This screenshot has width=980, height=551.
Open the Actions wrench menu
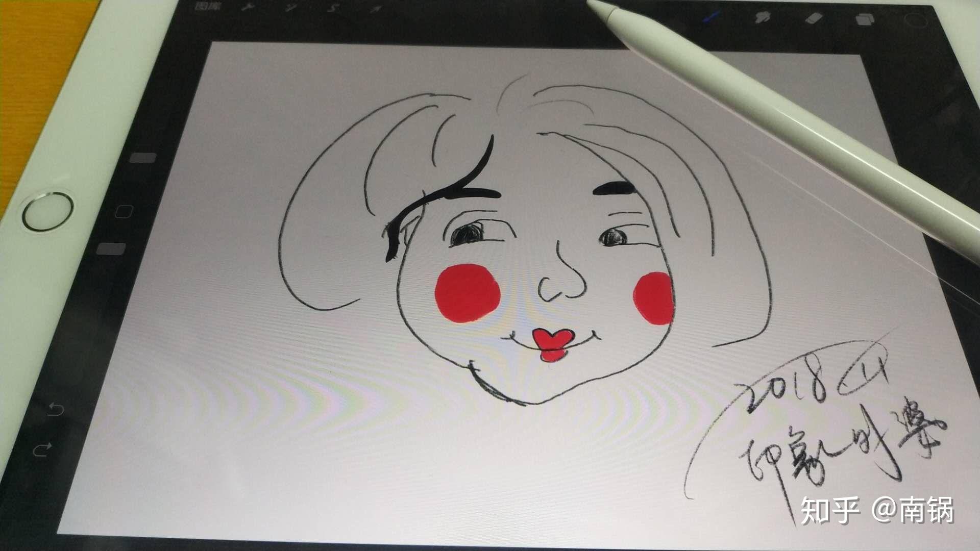[x=249, y=8]
